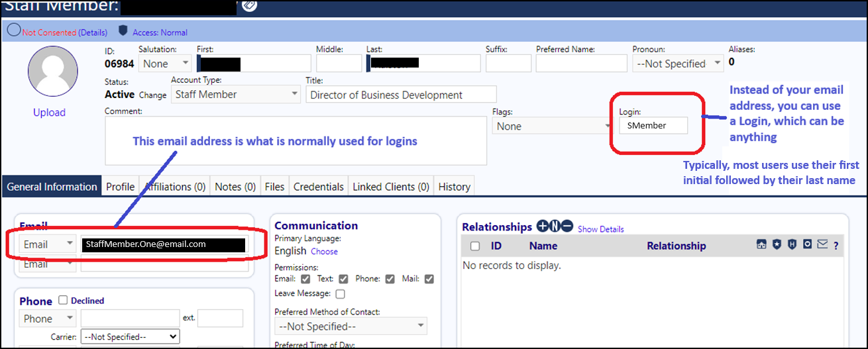Click the tag icon beside Staff Member title
The height and width of the screenshot is (349, 868).
249,6
